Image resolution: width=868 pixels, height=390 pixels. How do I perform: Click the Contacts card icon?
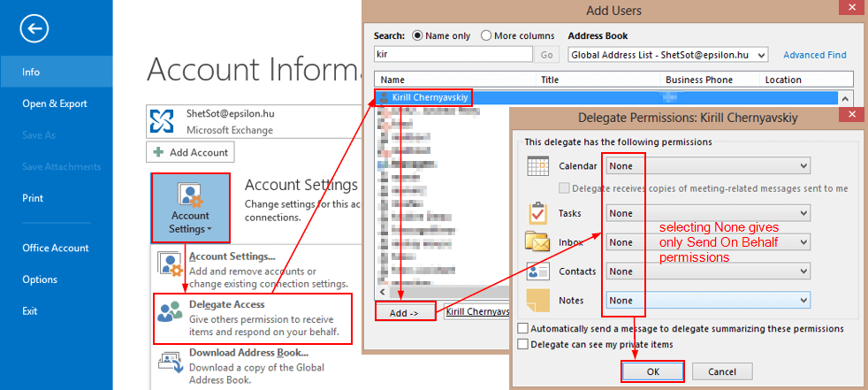pos(537,271)
